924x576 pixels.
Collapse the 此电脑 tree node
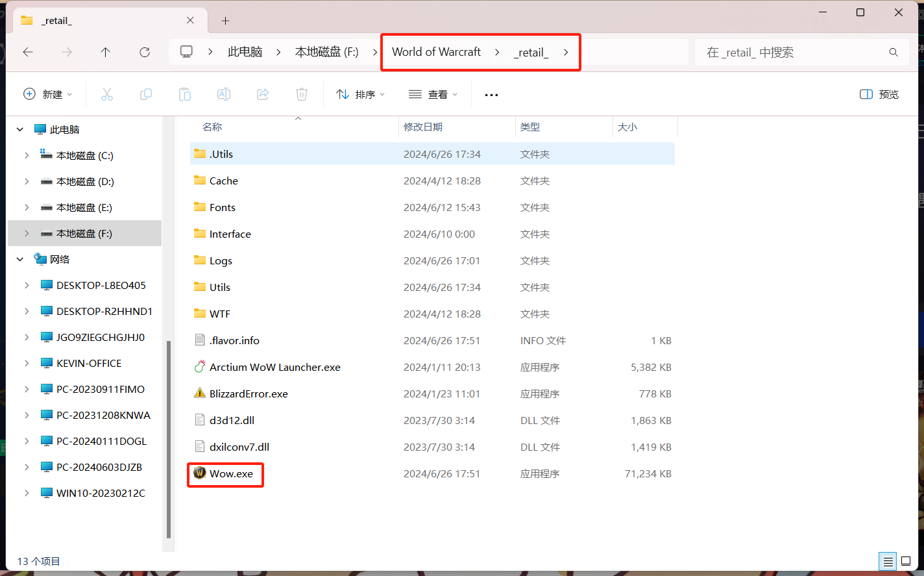[20, 129]
